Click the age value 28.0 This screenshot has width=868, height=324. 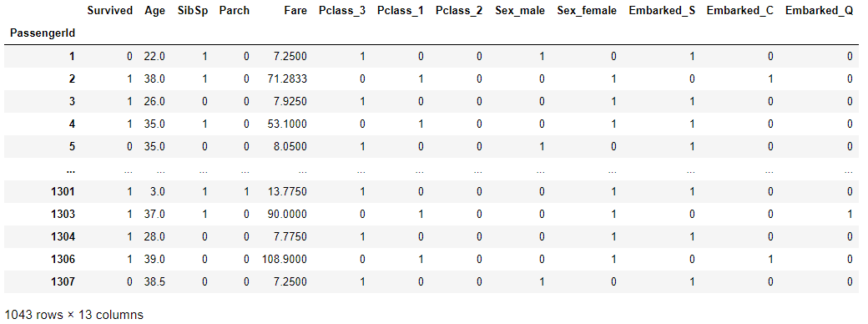(155, 237)
